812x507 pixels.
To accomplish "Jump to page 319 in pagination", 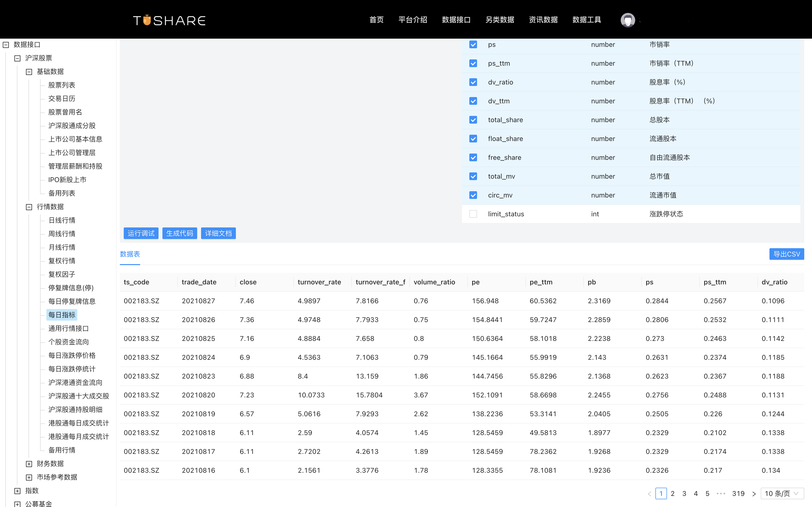I will pos(739,493).
